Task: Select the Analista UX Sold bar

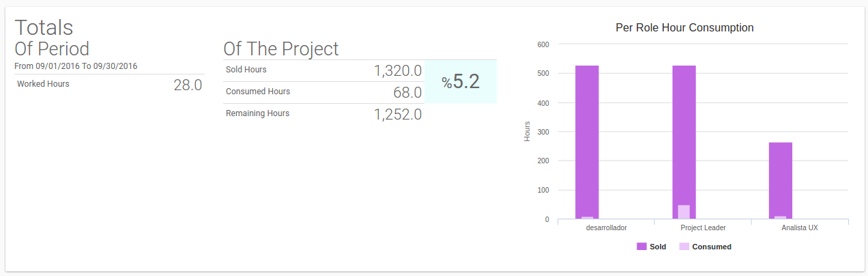Action: (x=781, y=181)
